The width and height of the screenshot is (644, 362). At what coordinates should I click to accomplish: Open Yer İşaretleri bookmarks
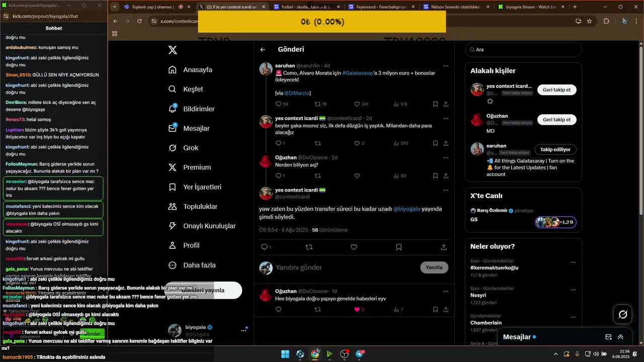(x=195, y=187)
